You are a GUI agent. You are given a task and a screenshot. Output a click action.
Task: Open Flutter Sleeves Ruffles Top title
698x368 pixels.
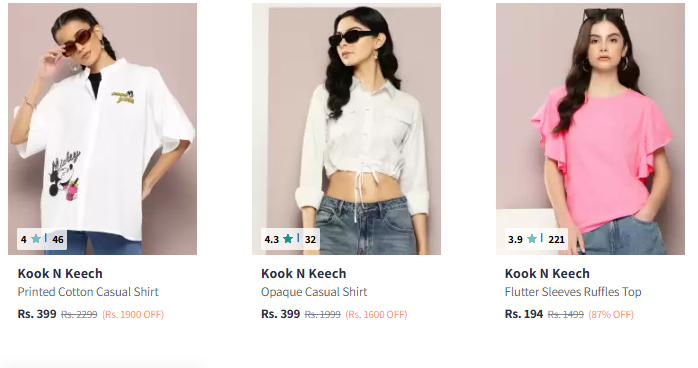click(x=573, y=292)
